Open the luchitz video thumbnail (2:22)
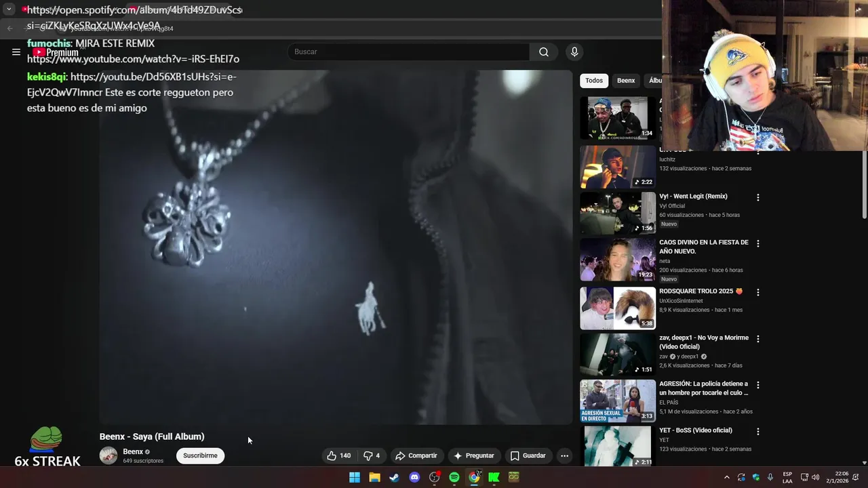868x488 pixels. [618, 167]
